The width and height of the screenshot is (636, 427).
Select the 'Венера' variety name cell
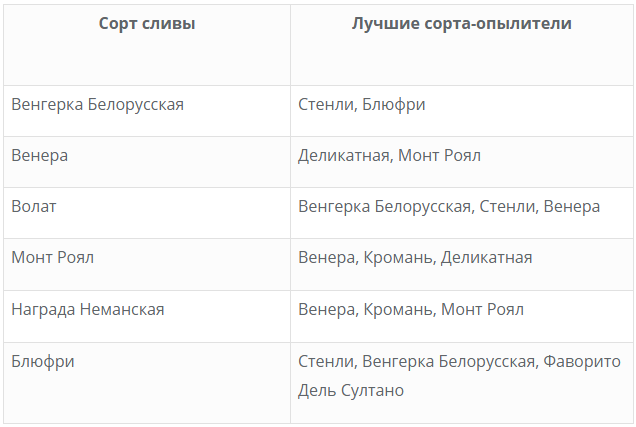pyautogui.click(x=40, y=156)
